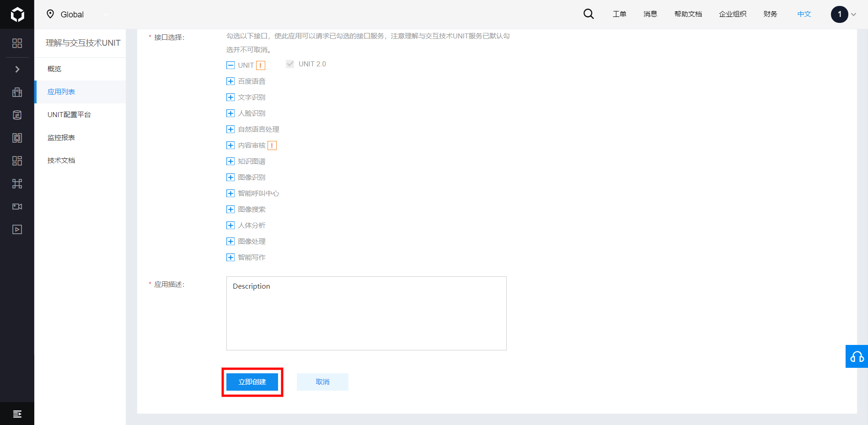This screenshot has height=425, width=868.
Task: Click the 取消 button
Action: tap(322, 382)
